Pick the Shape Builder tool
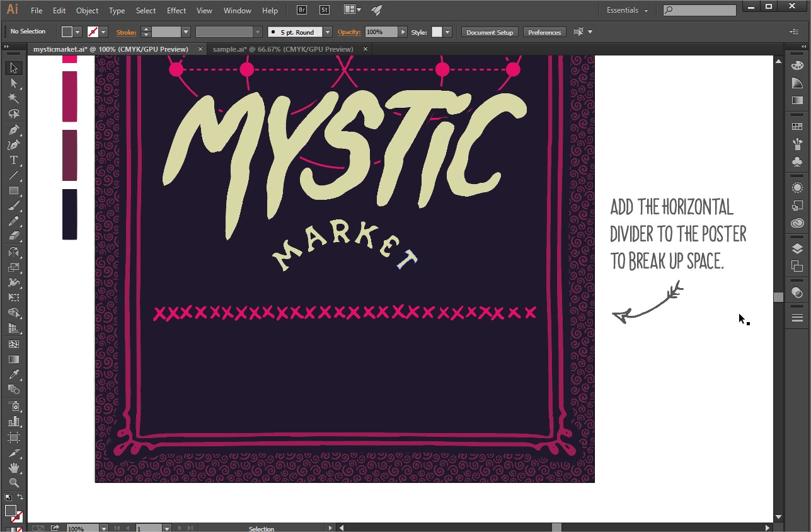This screenshot has width=811, height=532. pyautogui.click(x=14, y=313)
